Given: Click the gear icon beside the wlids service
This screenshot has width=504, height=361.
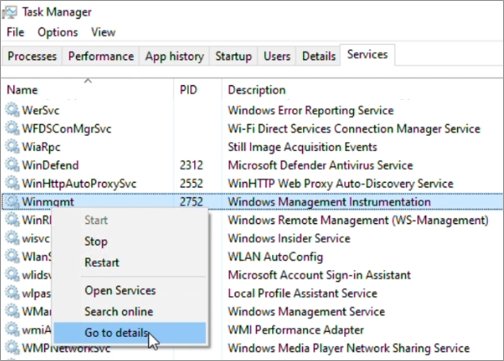Looking at the screenshot, I should pos(12,275).
